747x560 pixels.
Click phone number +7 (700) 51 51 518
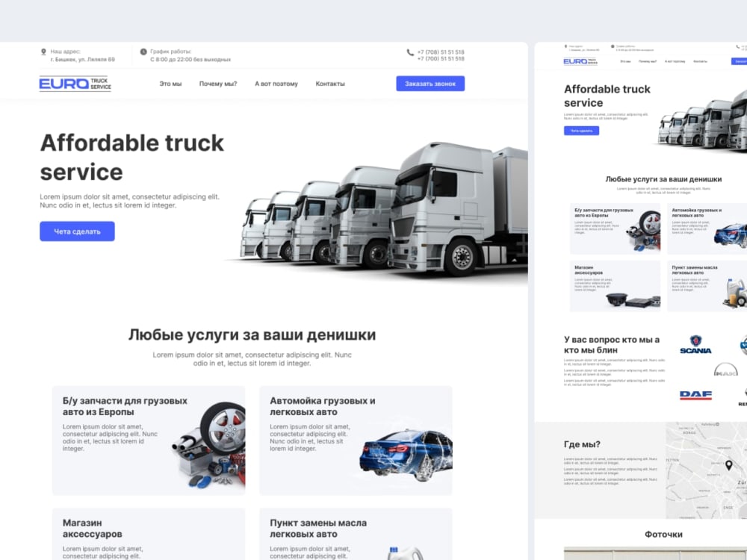[x=441, y=58]
